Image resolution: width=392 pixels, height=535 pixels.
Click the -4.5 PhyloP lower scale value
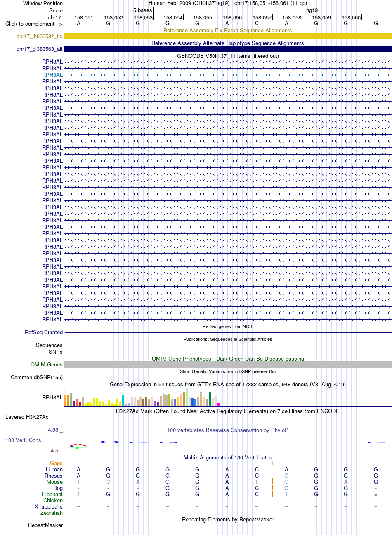tap(56, 450)
